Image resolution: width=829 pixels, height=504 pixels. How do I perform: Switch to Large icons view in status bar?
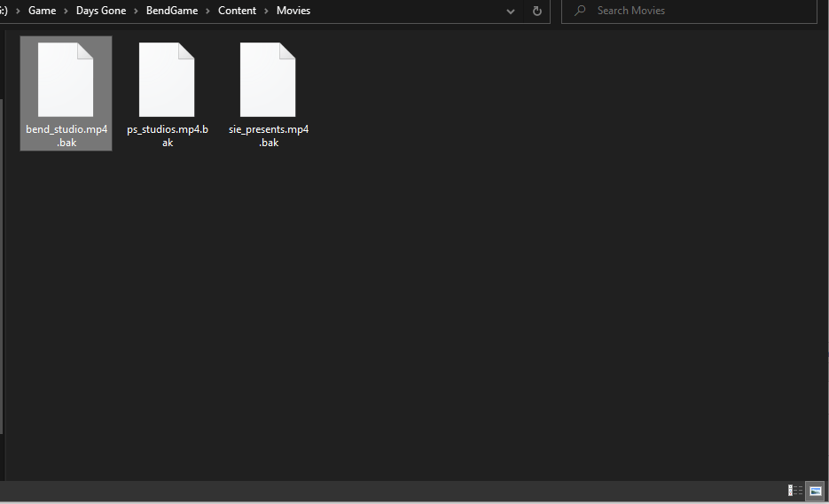(x=815, y=491)
